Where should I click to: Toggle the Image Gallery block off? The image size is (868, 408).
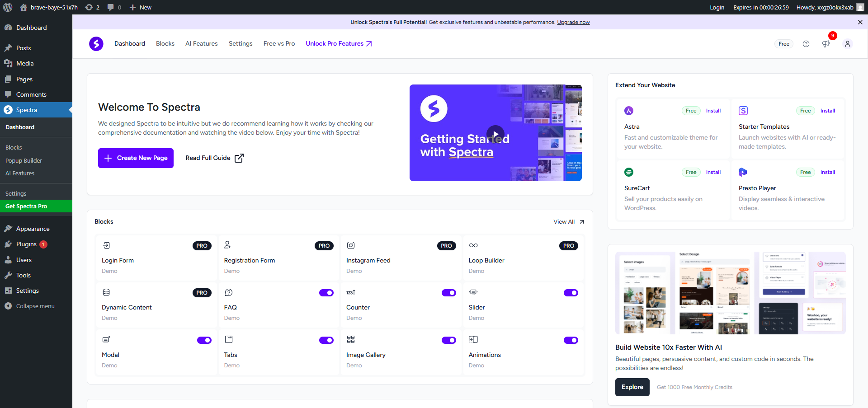click(448, 340)
